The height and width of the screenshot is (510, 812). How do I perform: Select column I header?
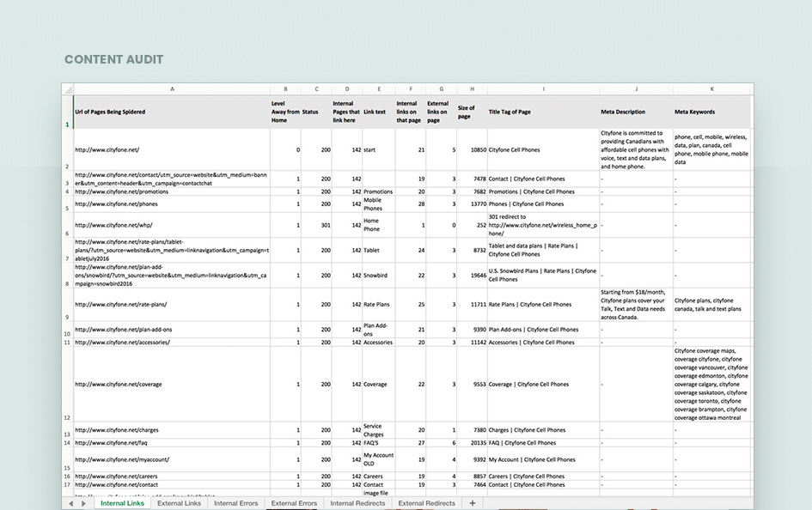click(543, 89)
